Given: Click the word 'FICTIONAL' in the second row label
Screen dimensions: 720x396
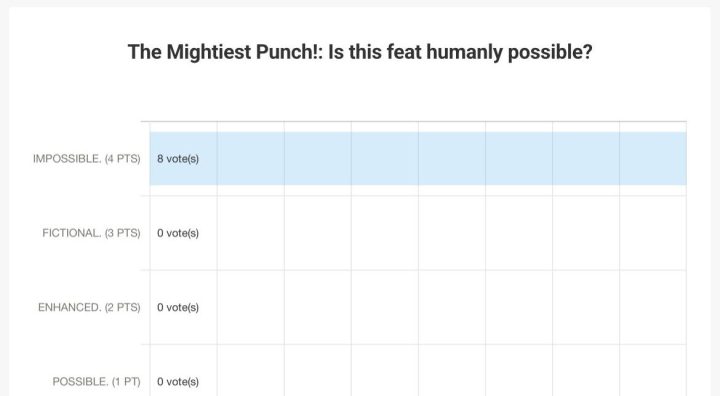Looking at the screenshot, I should tap(72, 233).
